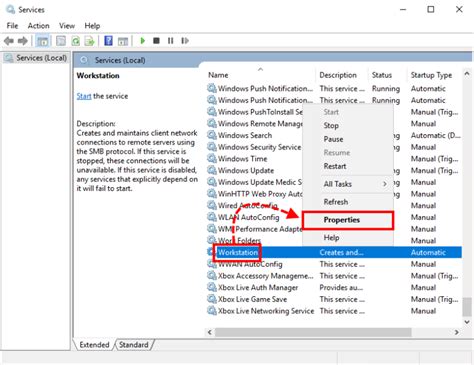Click the gear icon beside Windows Time

click(212, 158)
